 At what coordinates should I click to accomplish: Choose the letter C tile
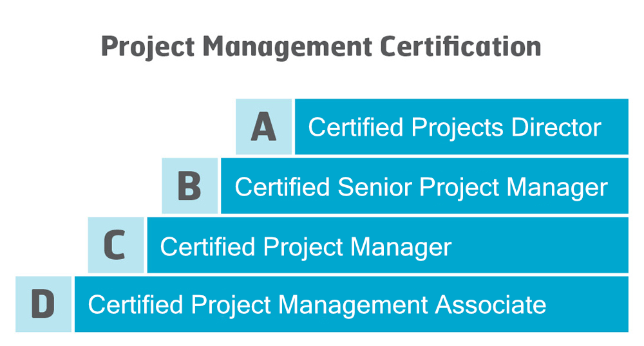click(116, 245)
